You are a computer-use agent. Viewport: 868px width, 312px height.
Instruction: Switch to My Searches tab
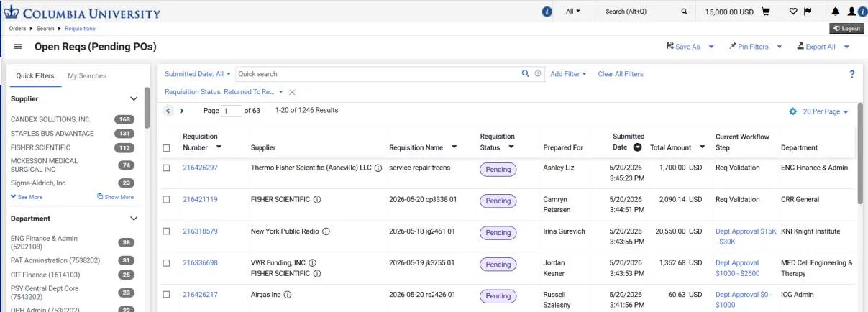[x=87, y=75]
